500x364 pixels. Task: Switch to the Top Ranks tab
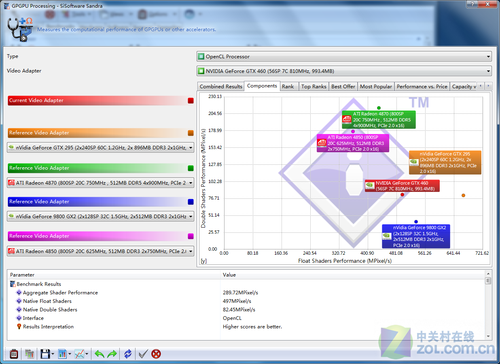pyautogui.click(x=314, y=86)
